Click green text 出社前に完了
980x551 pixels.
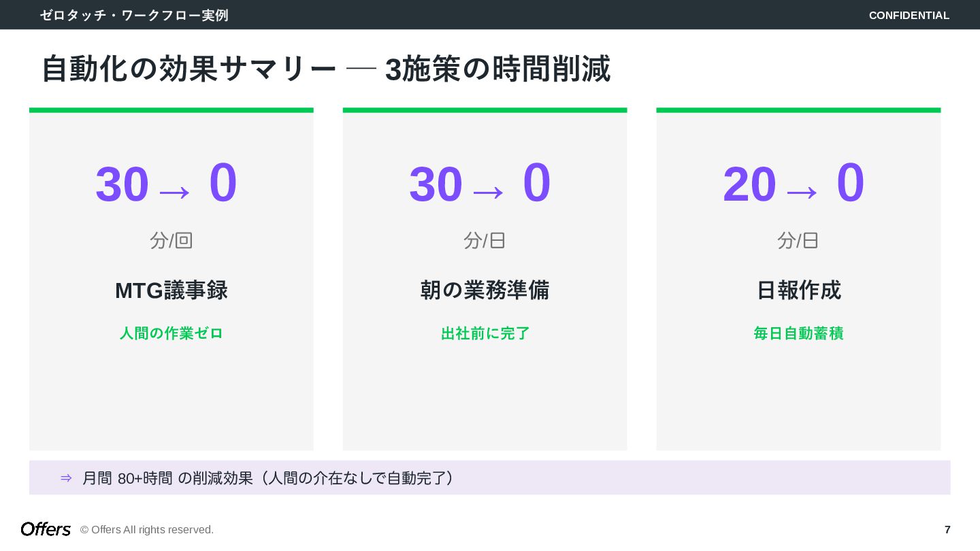tap(485, 333)
